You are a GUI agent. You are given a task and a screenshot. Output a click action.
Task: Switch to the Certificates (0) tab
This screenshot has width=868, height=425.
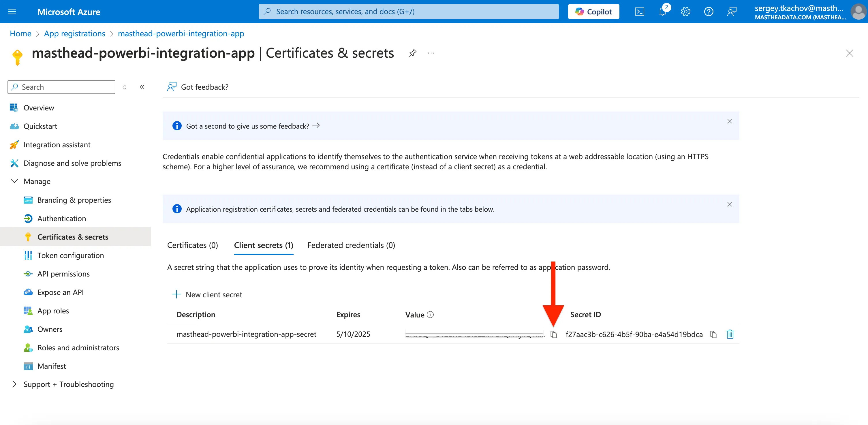click(192, 245)
